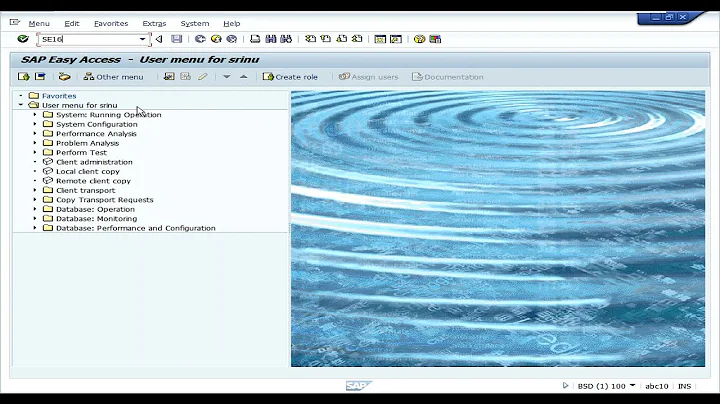Viewport: 720px width, 404px height.
Task: Select Client administration tree item
Action: 94,162
